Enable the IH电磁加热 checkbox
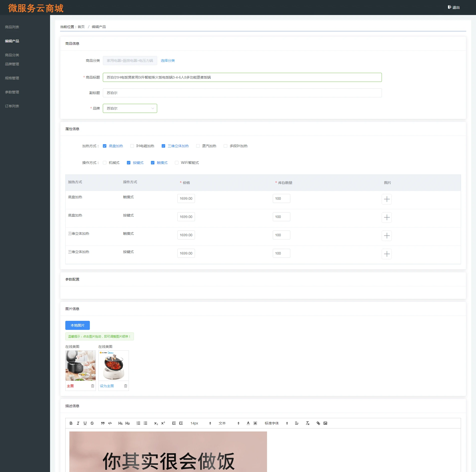 132,146
